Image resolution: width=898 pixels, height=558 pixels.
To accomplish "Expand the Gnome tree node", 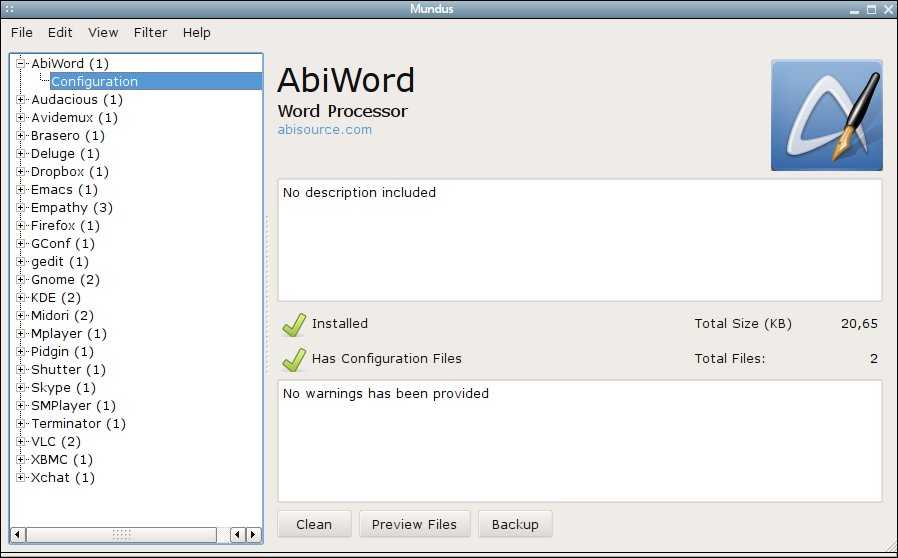I will [x=21, y=280].
